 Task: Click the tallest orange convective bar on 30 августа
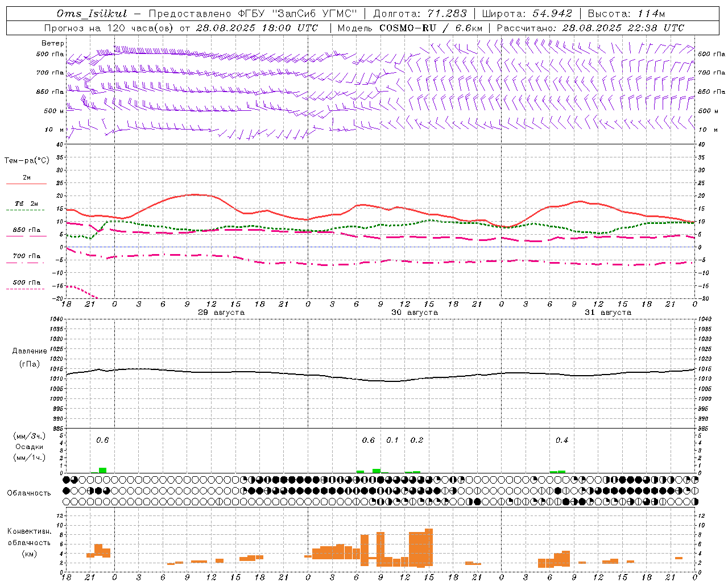(x=429, y=547)
